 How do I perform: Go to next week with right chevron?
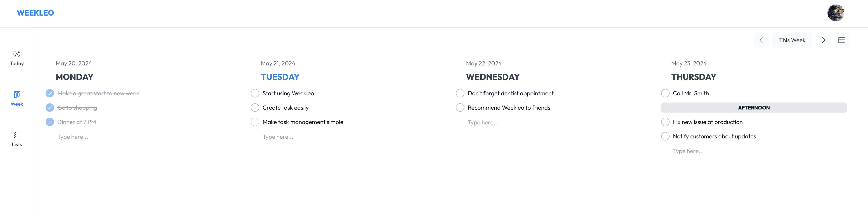pos(823,40)
